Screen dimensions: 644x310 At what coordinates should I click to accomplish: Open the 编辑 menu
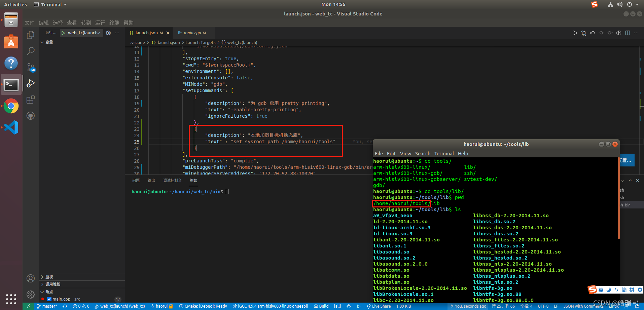[44, 23]
